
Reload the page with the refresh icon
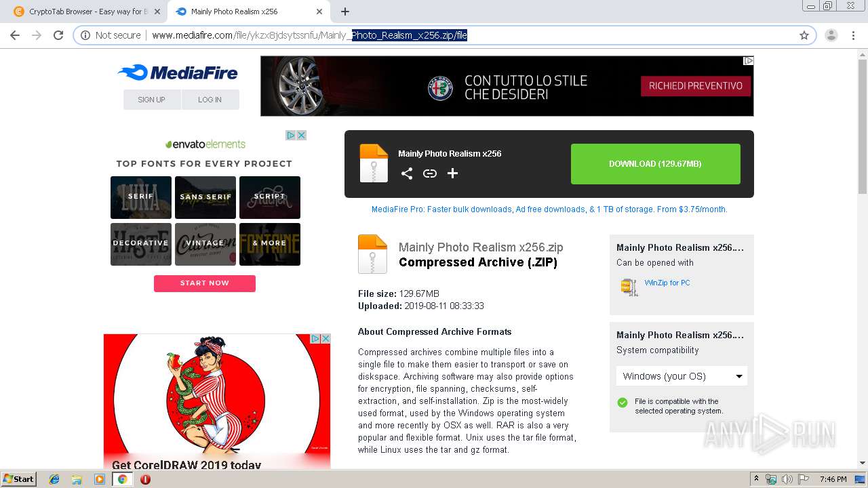click(x=58, y=35)
